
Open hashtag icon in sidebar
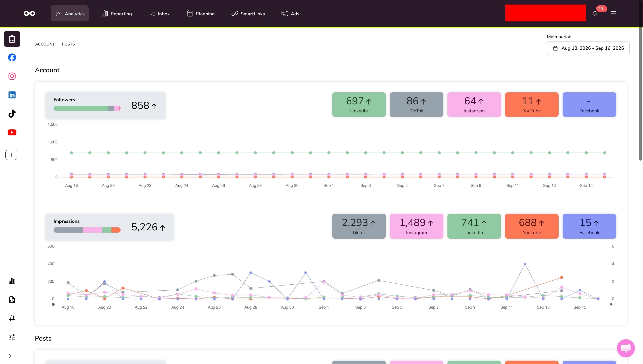click(x=12, y=318)
